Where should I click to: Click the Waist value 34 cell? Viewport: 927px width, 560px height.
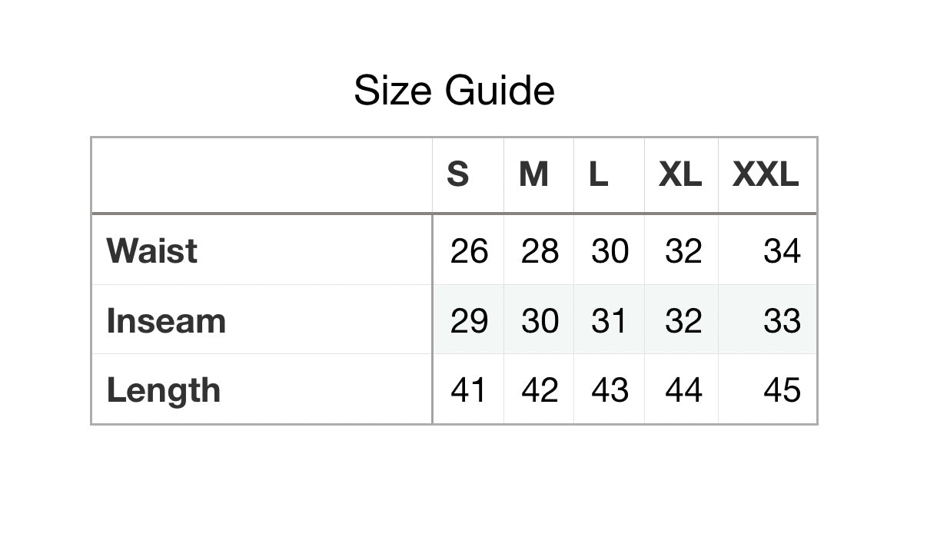[782, 250]
